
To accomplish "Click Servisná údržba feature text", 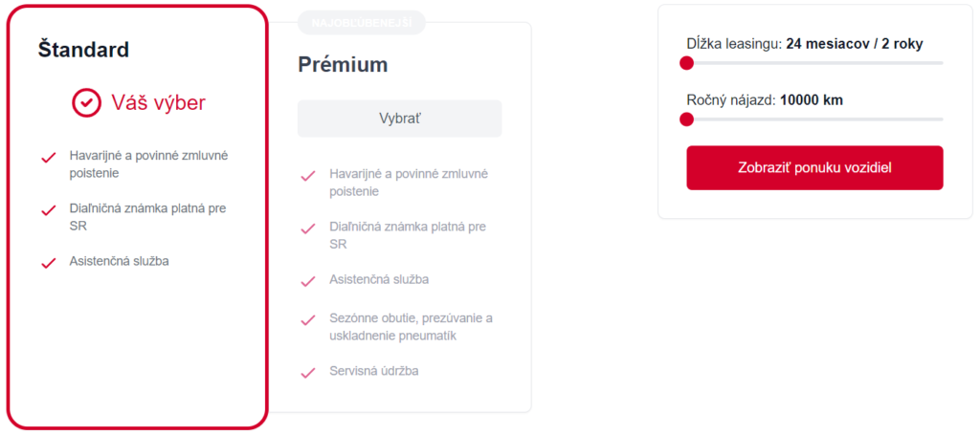I will pyautogui.click(x=374, y=370).
